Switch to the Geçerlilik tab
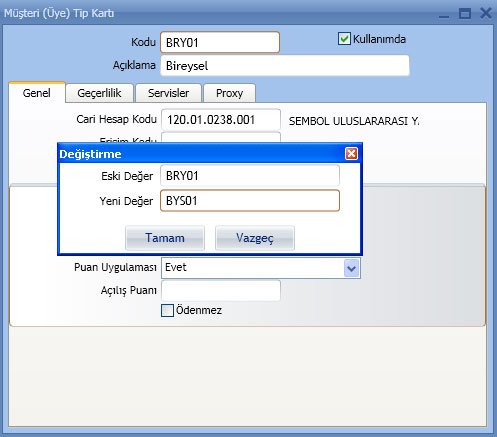497x437 pixels. [99, 93]
